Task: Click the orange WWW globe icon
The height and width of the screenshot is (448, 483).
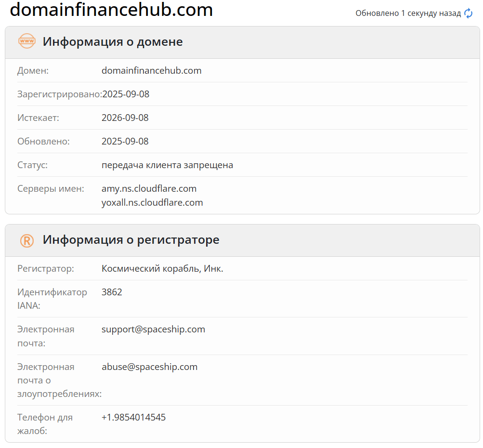Action: 27,41
